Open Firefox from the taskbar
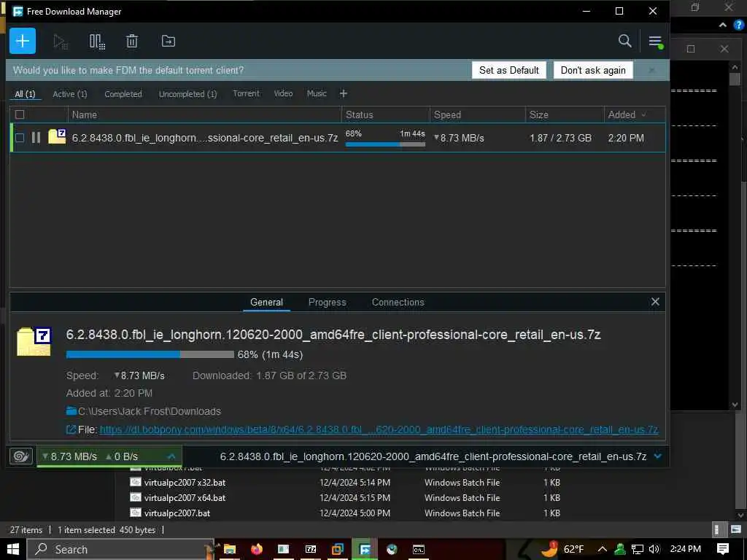Screen dimensions: 747x560 coord(257,549)
